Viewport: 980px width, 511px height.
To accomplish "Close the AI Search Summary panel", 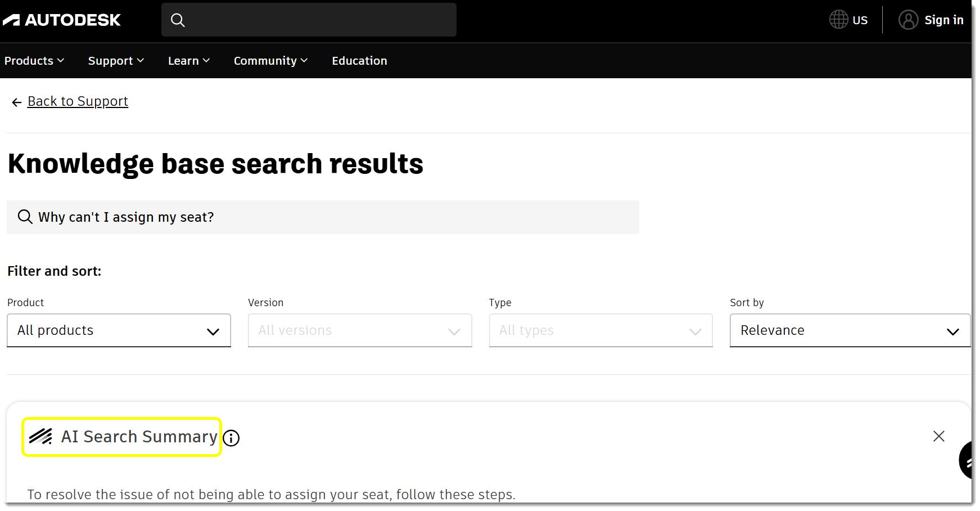I will [x=938, y=436].
